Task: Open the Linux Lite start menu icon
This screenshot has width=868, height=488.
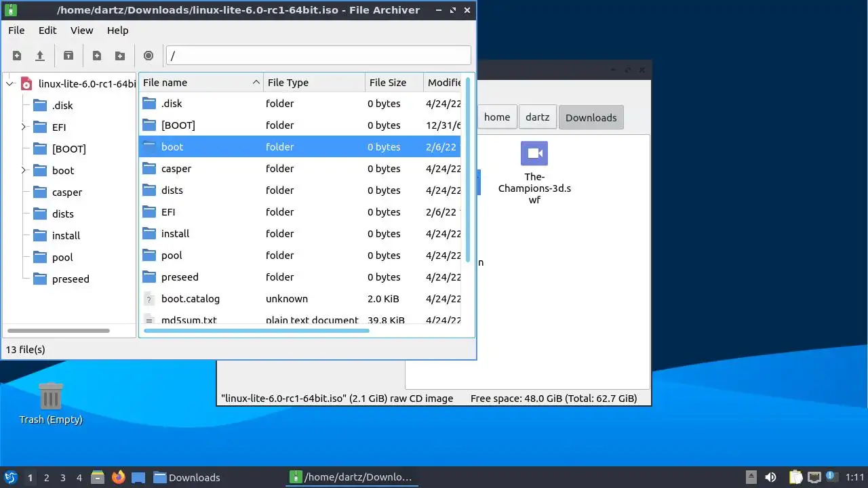Action: (10, 477)
